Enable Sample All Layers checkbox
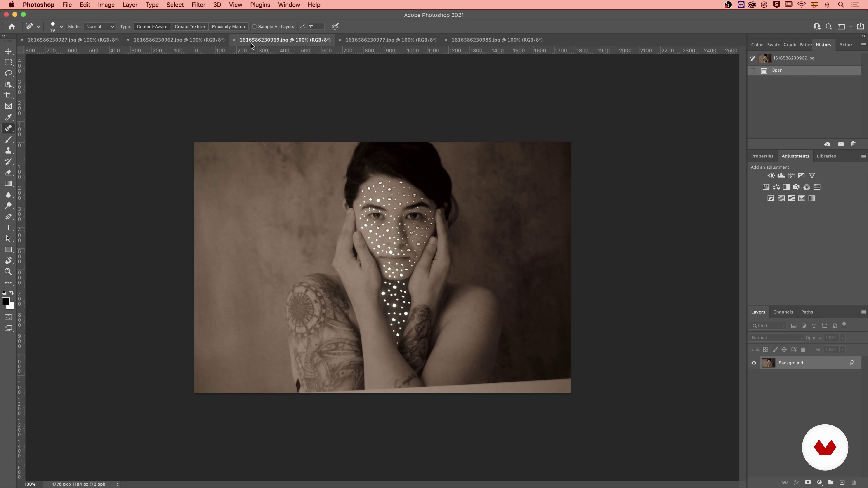This screenshot has height=488, width=868. pos(254,27)
